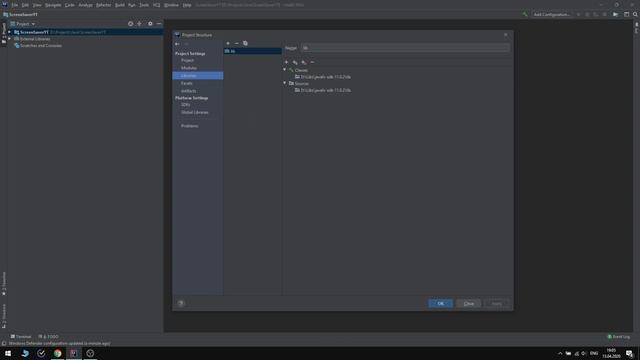Hide the Project panel with minus icon

(x=159, y=24)
